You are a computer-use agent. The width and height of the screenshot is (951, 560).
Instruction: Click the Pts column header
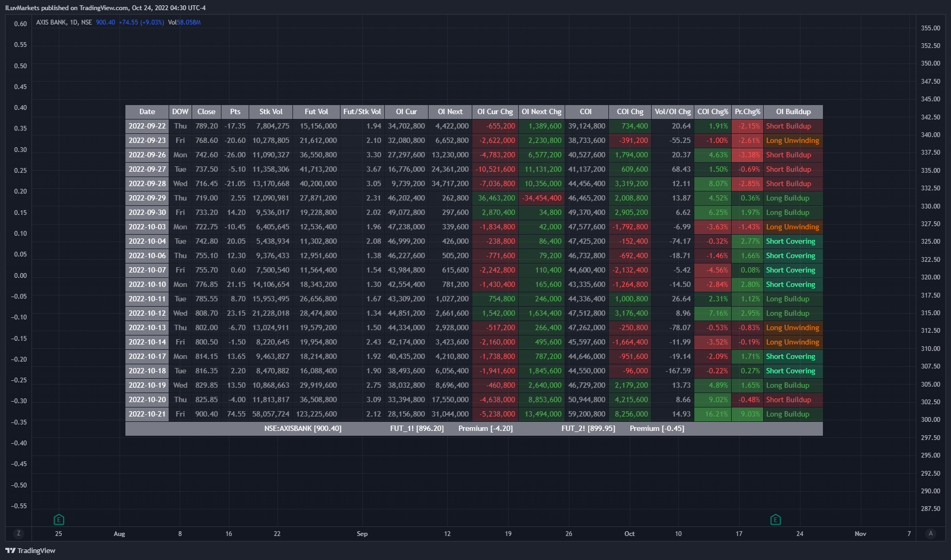point(235,112)
